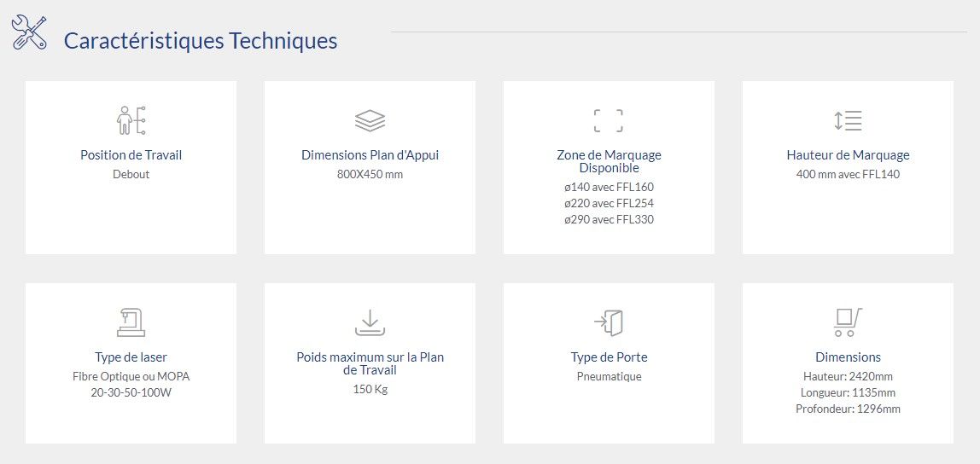Select the Type de laser title
The width and height of the screenshot is (980, 464).
point(131,357)
